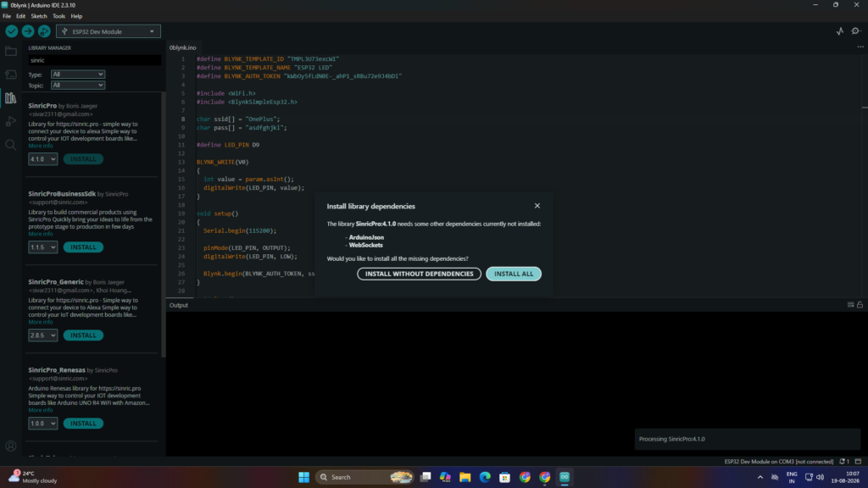Open SinricPro_Generic version 2.8.5 dropdown
The height and width of the screenshot is (488, 868).
pyautogui.click(x=42, y=335)
